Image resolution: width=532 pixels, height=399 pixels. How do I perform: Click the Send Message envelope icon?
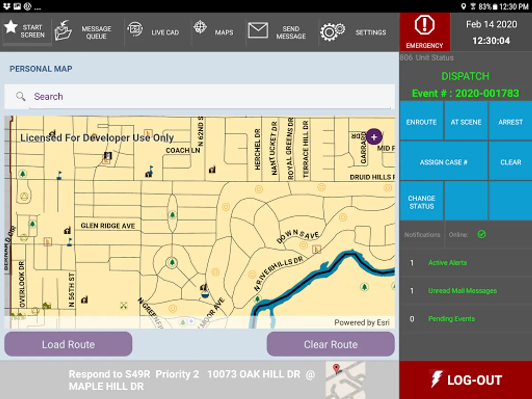[x=258, y=30]
